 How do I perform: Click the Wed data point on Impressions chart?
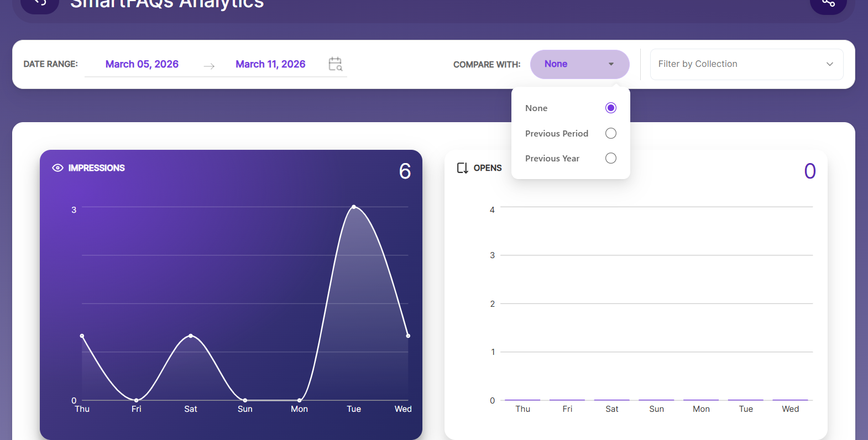click(408, 336)
